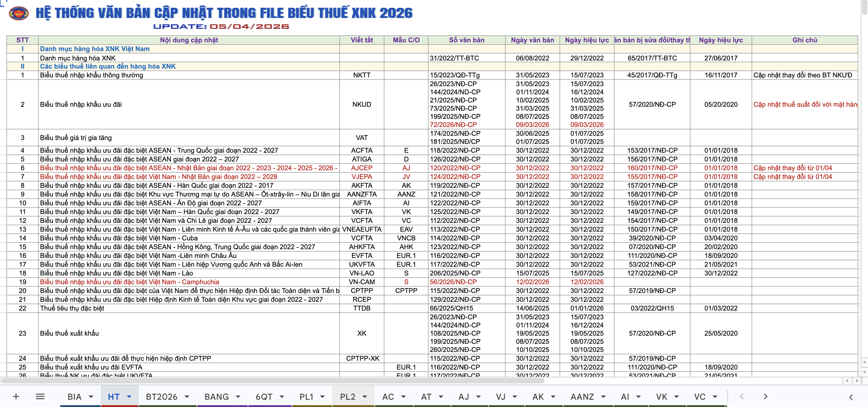Open BIA tab dropdown arrow
This screenshot has width=868, height=407.
(x=91, y=396)
